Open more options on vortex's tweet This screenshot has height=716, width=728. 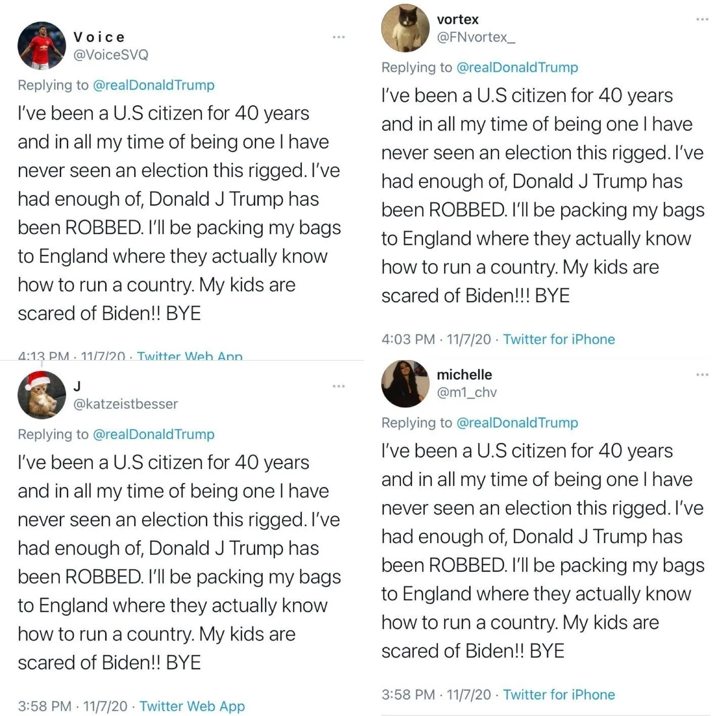coord(702,19)
